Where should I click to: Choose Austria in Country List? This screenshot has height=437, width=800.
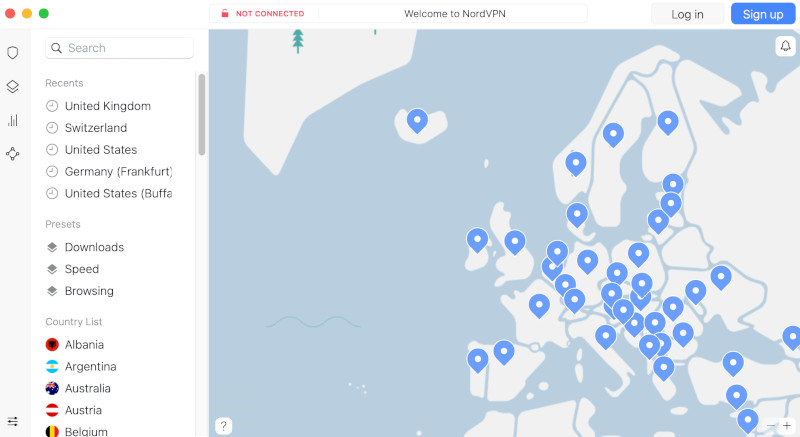click(83, 410)
